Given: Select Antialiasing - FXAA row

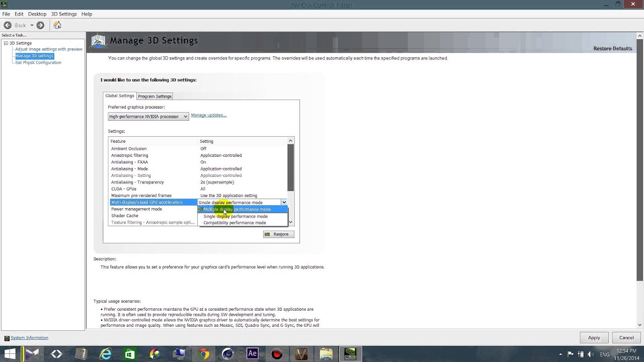Looking at the screenshot, I should click(x=198, y=162).
